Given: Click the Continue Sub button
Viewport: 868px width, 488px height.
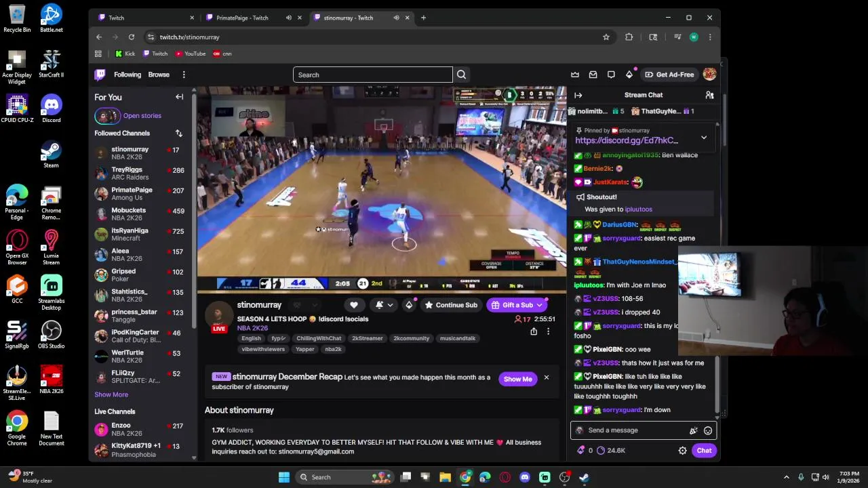Looking at the screenshot, I should [x=451, y=305].
